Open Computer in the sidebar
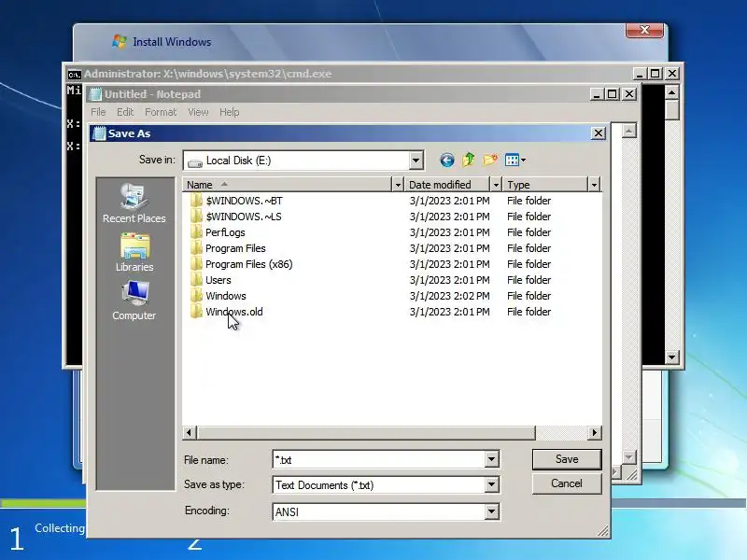This screenshot has height=560, width=747. click(x=134, y=301)
